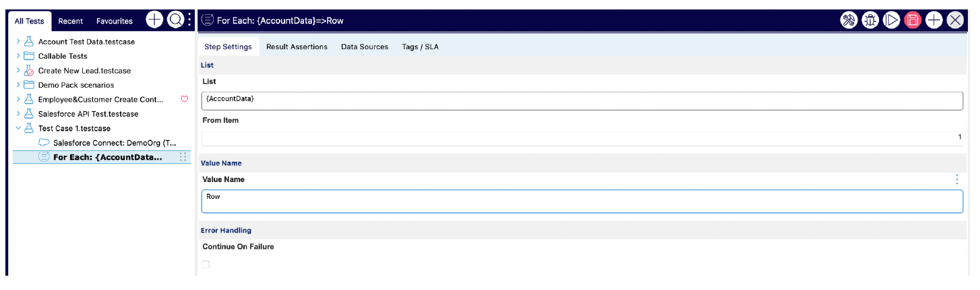This screenshot has height=290, width=980.
Task: Close the For Each step editor
Action: pyautogui.click(x=955, y=20)
